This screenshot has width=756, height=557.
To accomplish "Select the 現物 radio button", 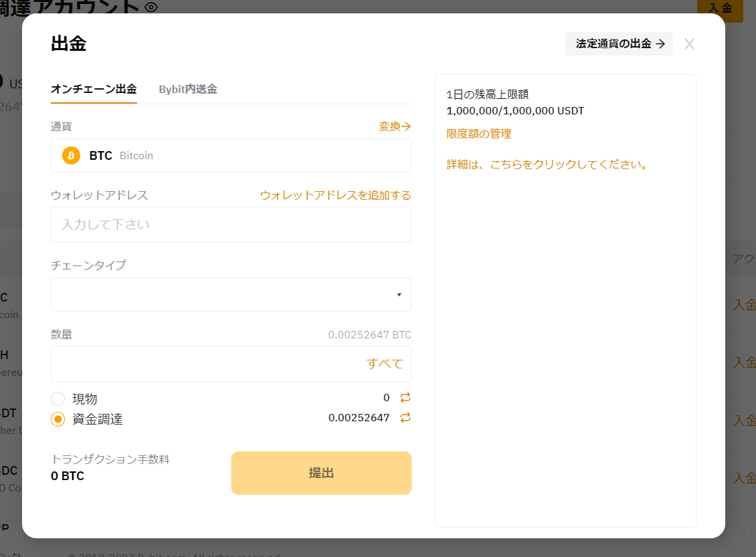I will (58, 399).
